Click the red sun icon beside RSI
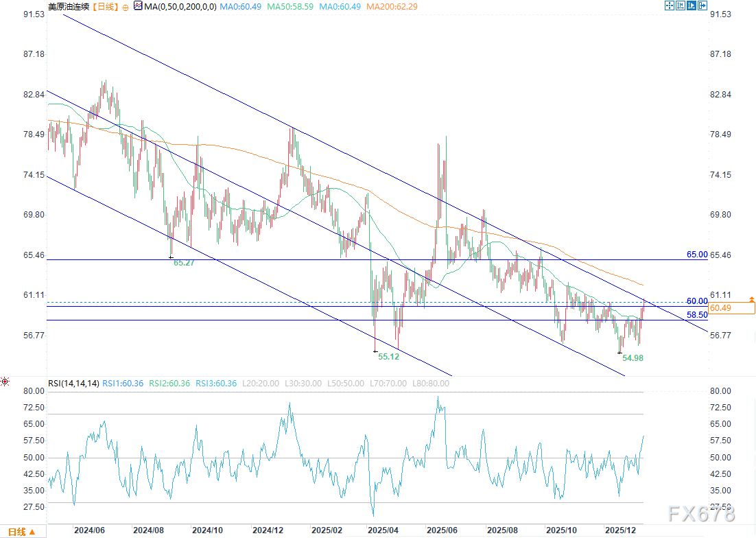The height and width of the screenshot is (538, 756). (x=5, y=381)
